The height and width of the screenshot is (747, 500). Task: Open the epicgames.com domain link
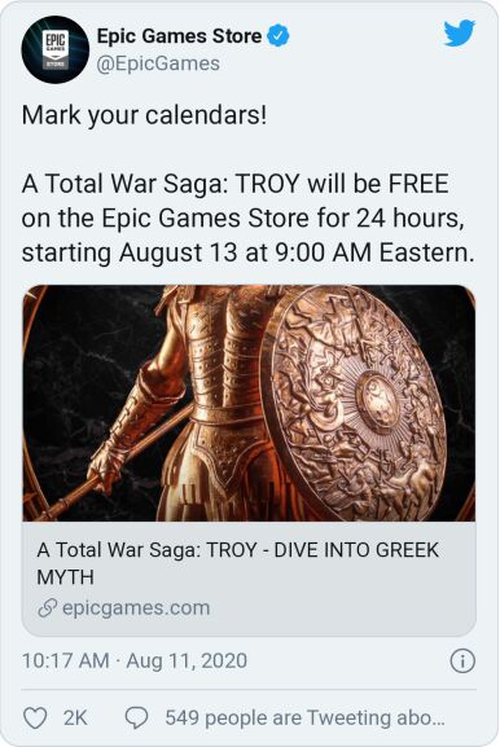click(x=136, y=608)
